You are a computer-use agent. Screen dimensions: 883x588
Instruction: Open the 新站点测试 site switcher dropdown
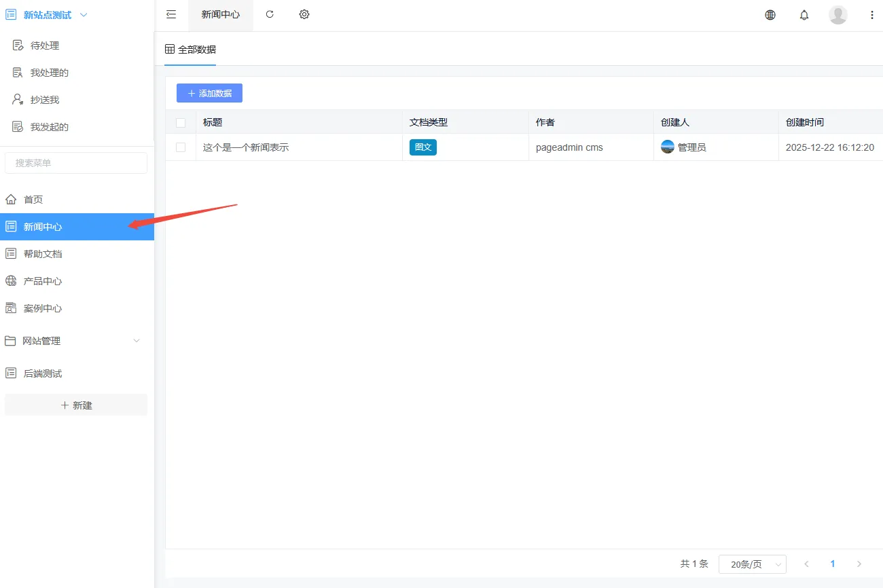pos(83,14)
